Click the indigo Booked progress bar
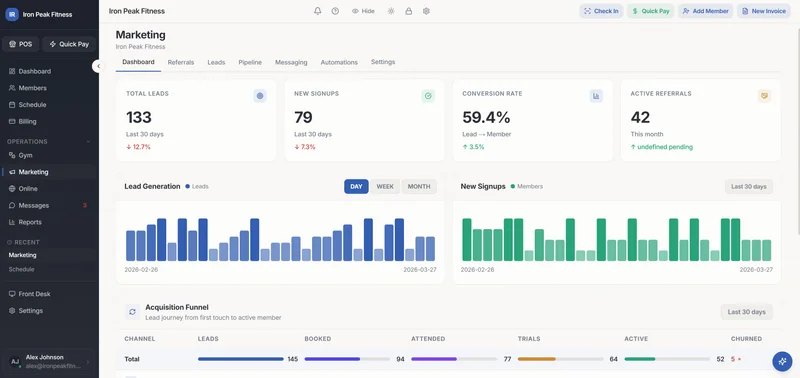Image resolution: width=800 pixels, height=378 pixels. click(347, 359)
